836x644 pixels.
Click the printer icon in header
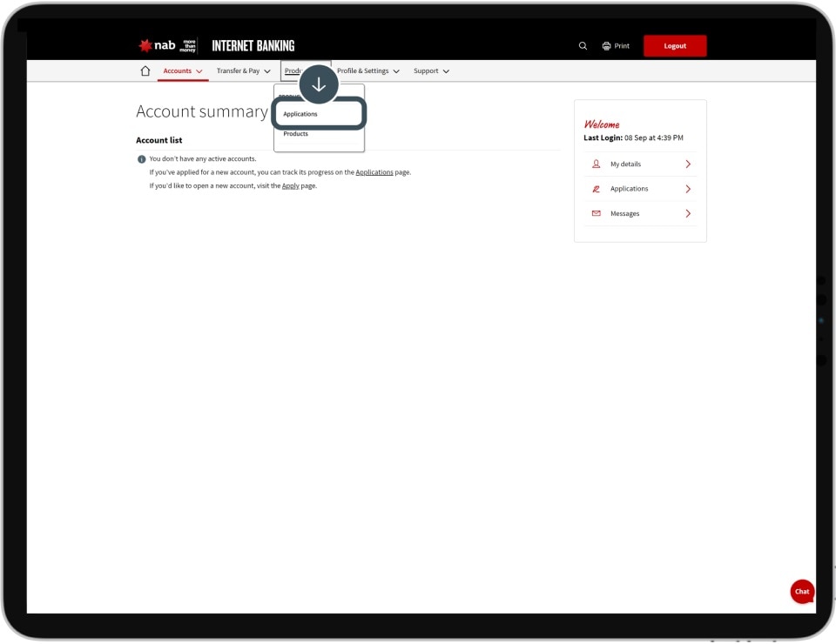point(607,46)
